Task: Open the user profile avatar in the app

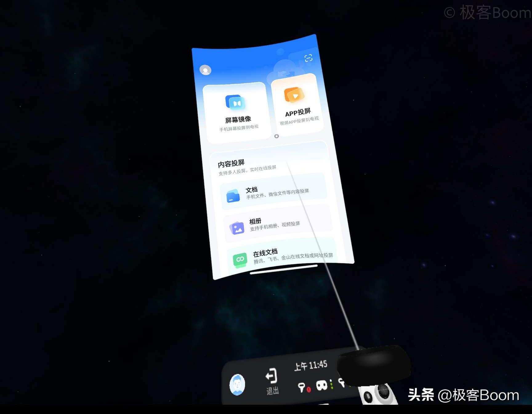Action: click(x=205, y=70)
